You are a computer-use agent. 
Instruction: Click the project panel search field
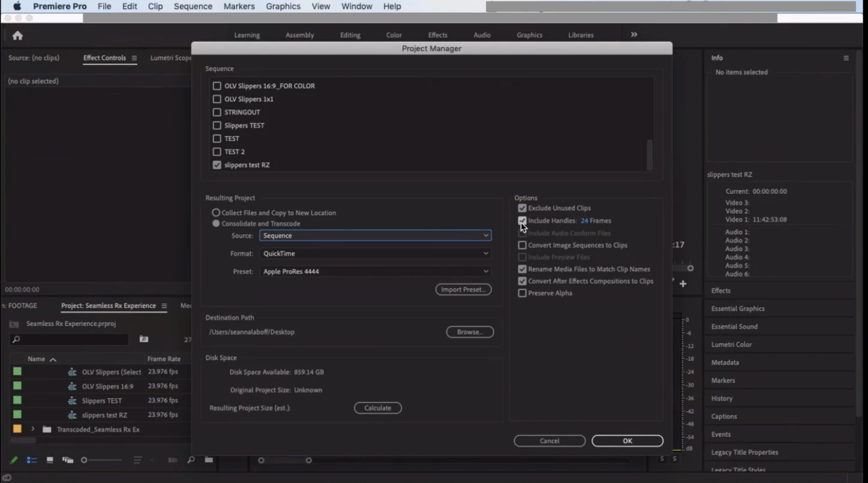(x=70, y=340)
